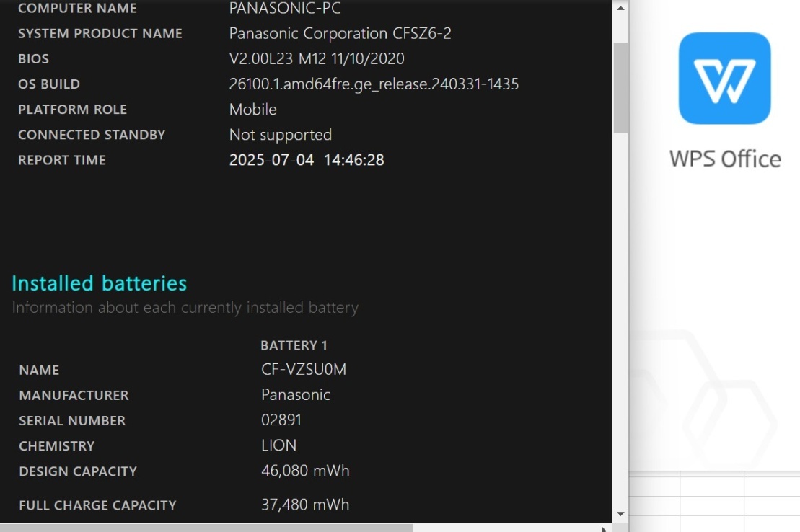Click the "SERIAL NUMBER" label
Viewport: 800px width, 532px height.
72,421
